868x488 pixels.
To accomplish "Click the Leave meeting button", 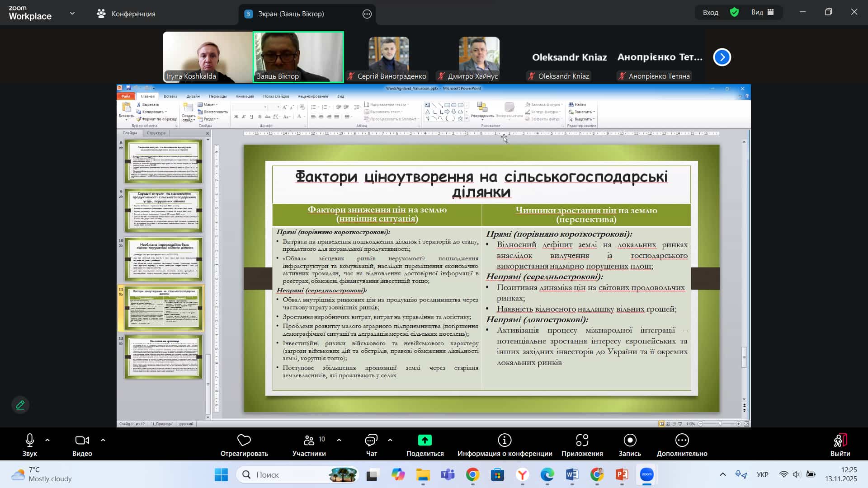I will click(x=840, y=445).
